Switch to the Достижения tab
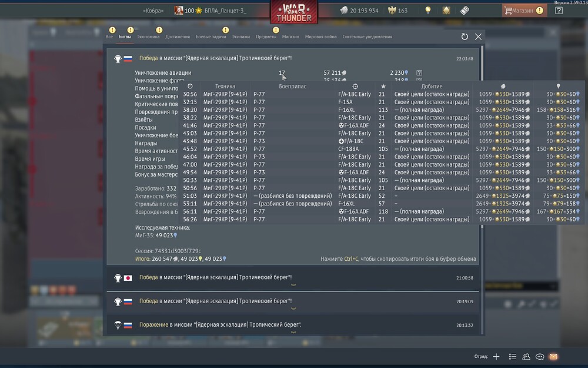 178,37
